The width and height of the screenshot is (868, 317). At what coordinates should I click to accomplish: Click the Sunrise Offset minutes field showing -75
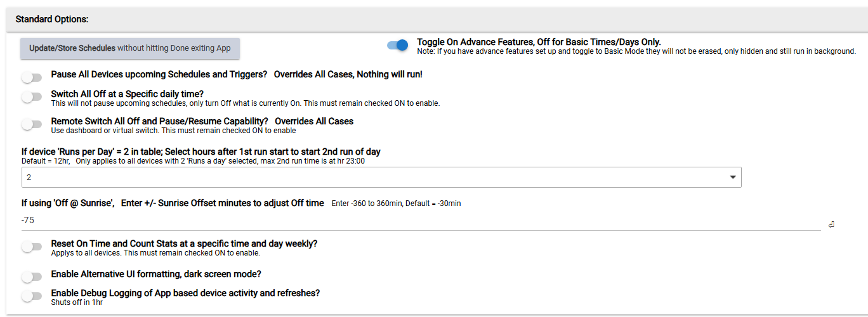click(x=419, y=221)
